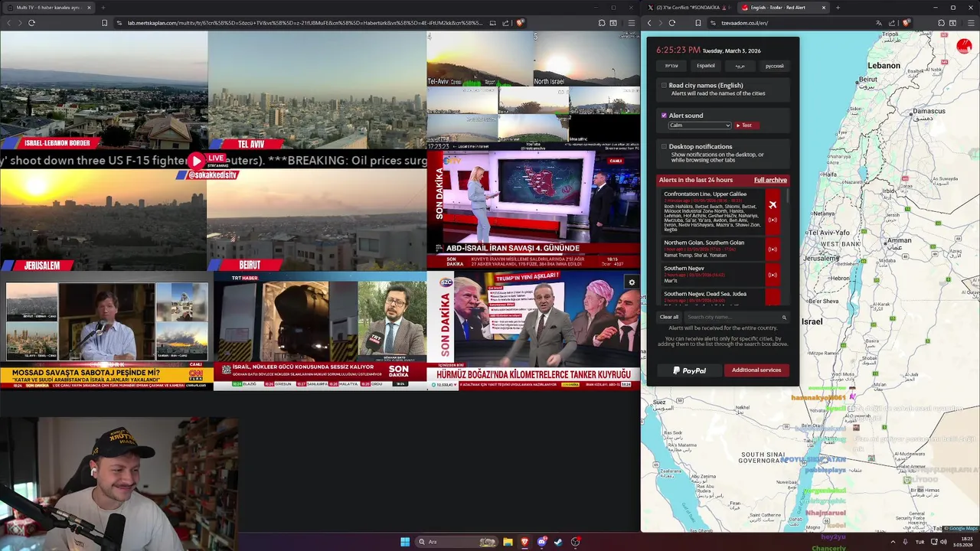Click the Jerusalem live camera feed

103,220
